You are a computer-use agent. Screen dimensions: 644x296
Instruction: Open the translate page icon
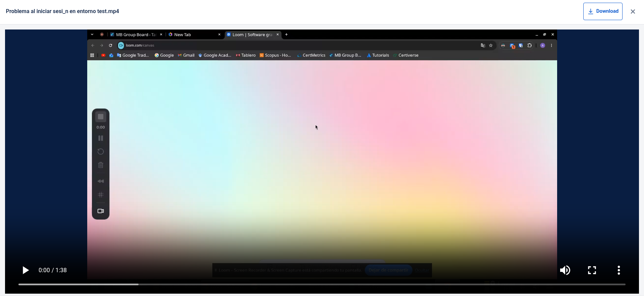tap(483, 45)
